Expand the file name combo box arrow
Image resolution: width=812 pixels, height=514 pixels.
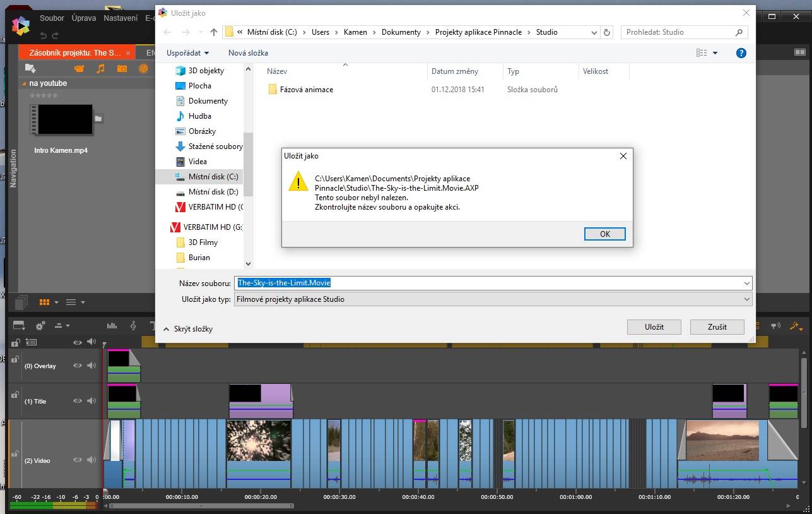(x=747, y=284)
